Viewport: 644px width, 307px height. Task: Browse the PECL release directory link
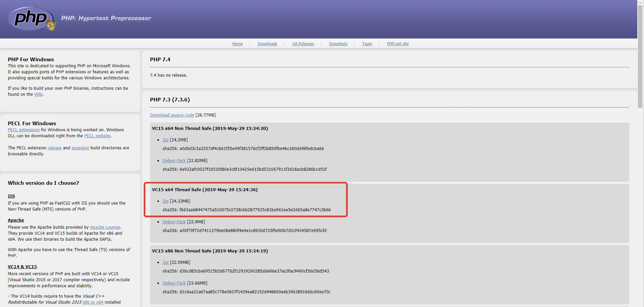coord(54,148)
